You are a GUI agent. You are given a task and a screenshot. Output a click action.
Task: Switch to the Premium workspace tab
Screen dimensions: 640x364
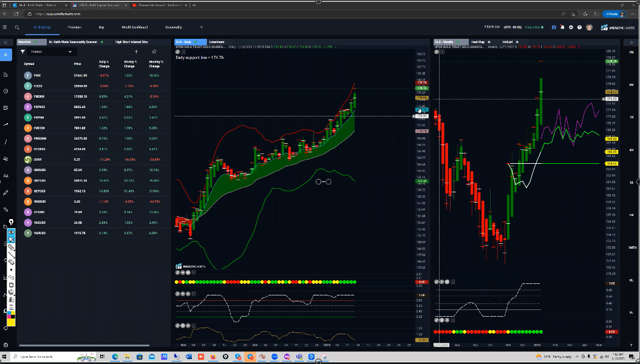[x=75, y=27]
